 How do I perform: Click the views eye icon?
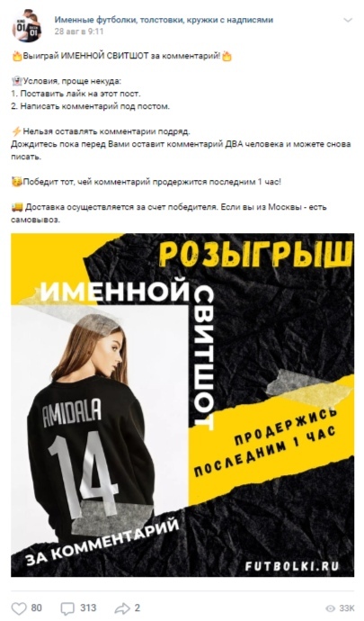[331, 608]
